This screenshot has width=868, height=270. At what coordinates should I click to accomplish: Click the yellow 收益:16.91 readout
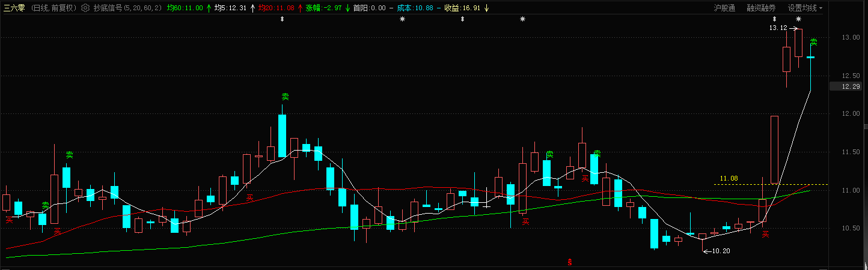click(x=463, y=8)
